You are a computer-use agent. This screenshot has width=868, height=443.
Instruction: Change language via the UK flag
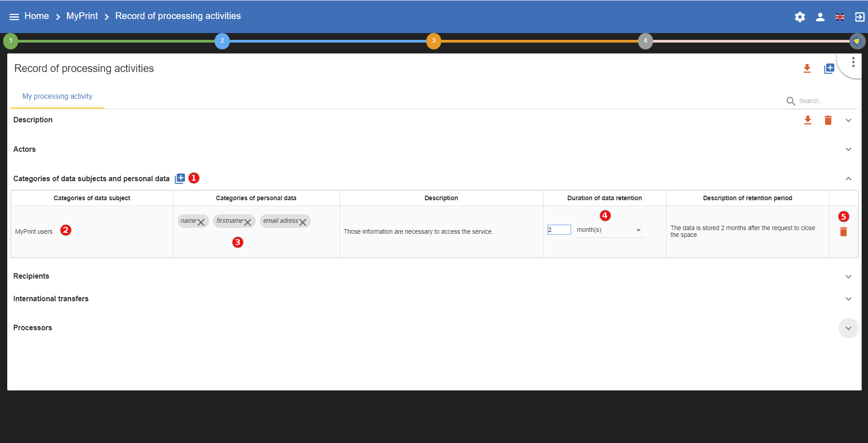point(840,17)
